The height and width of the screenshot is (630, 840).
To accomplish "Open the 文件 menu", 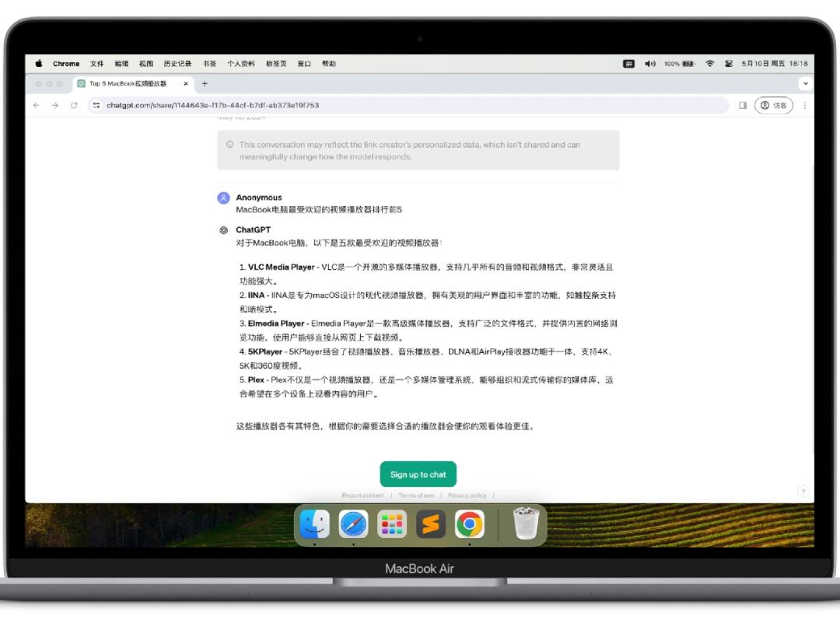I will tap(97, 64).
